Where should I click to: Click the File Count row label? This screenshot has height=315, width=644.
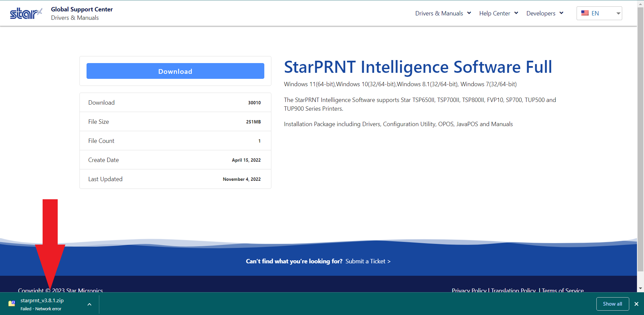[x=101, y=141]
